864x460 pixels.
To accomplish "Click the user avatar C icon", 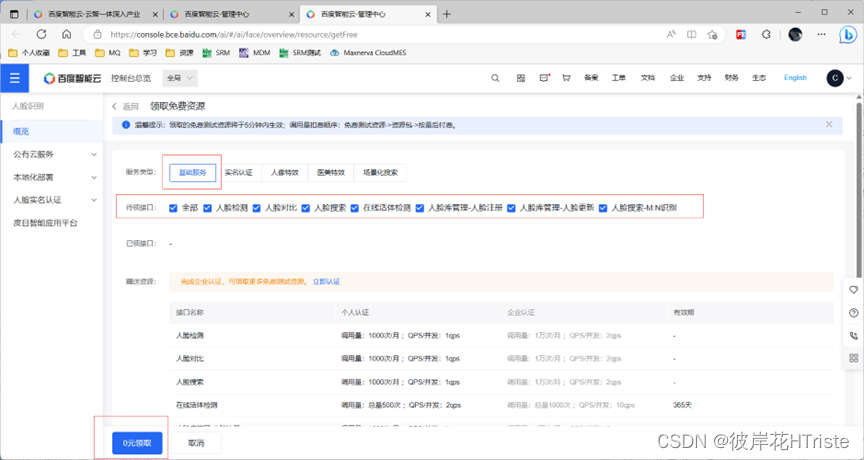I will (x=835, y=78).
